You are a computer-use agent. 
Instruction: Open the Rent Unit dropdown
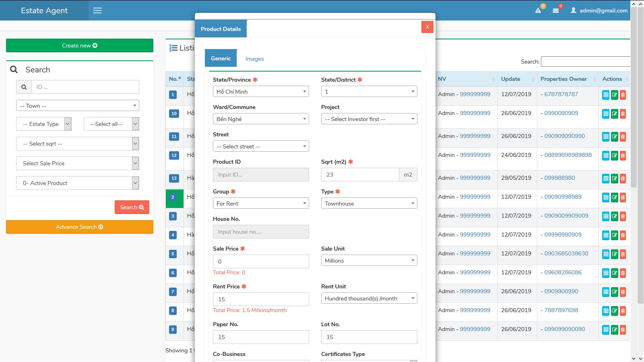point(369,298)
